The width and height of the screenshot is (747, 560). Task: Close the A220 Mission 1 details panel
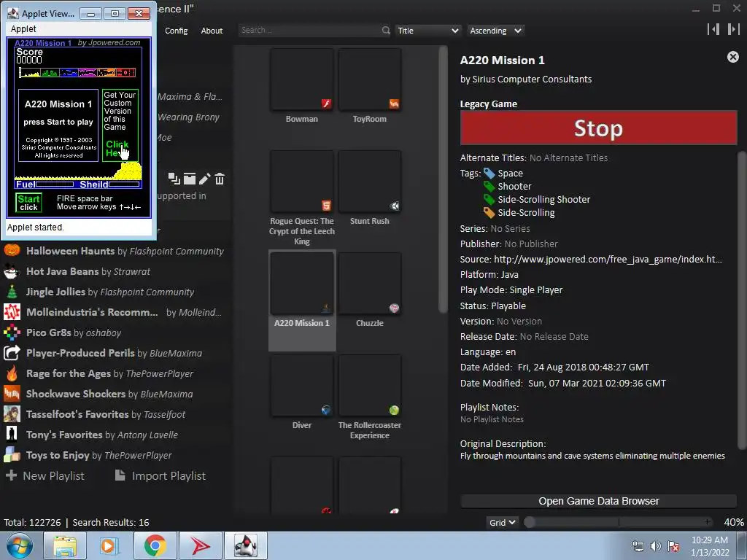tap(732, 57)
